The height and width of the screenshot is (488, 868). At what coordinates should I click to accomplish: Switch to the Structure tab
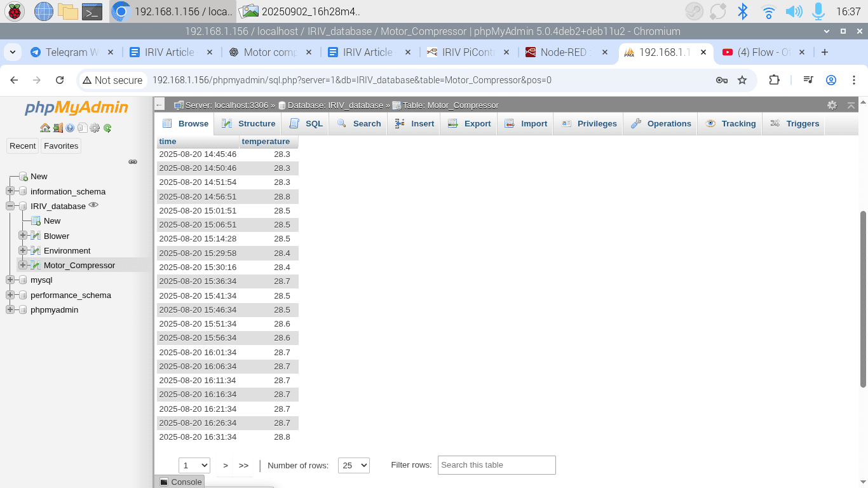(248, 124)
